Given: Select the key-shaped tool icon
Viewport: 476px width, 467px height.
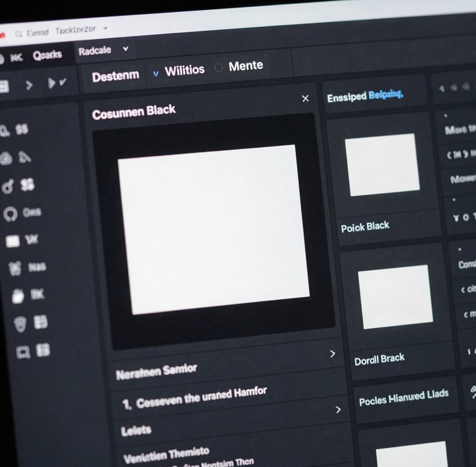Looking at the screenshot, I should click(7, 187).
